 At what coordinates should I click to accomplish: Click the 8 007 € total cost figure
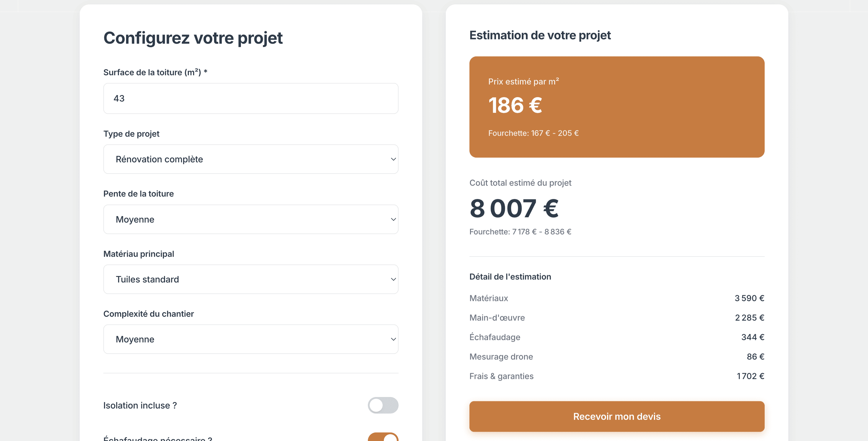(x=514, y=208)
